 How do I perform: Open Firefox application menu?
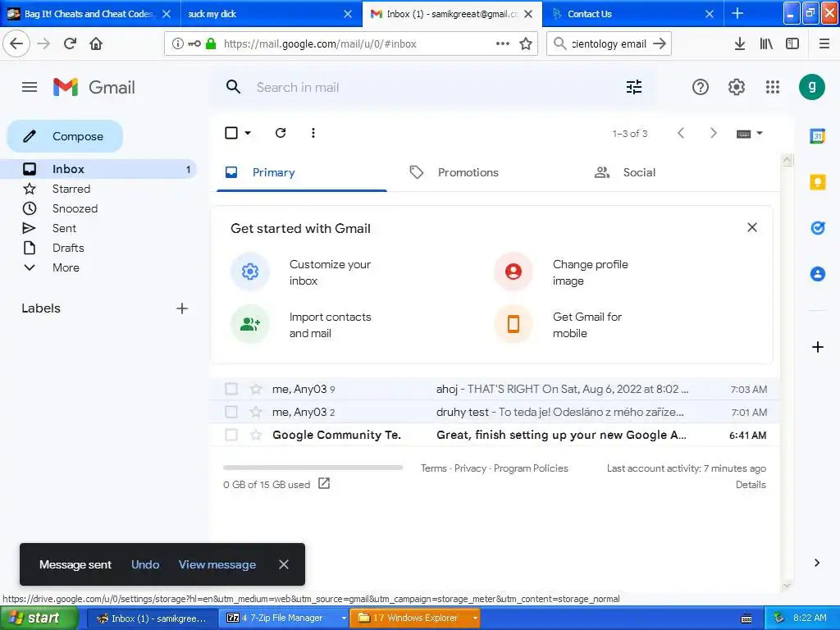[824, 43]
